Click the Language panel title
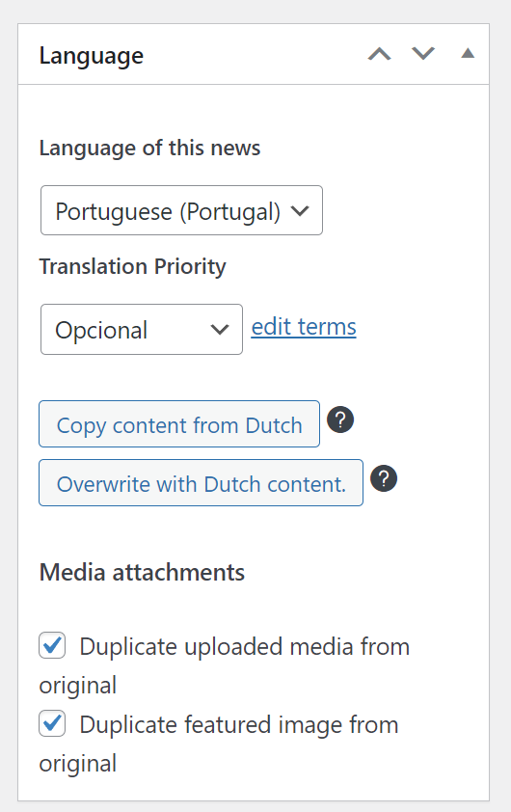 click(x=92, y=55)
